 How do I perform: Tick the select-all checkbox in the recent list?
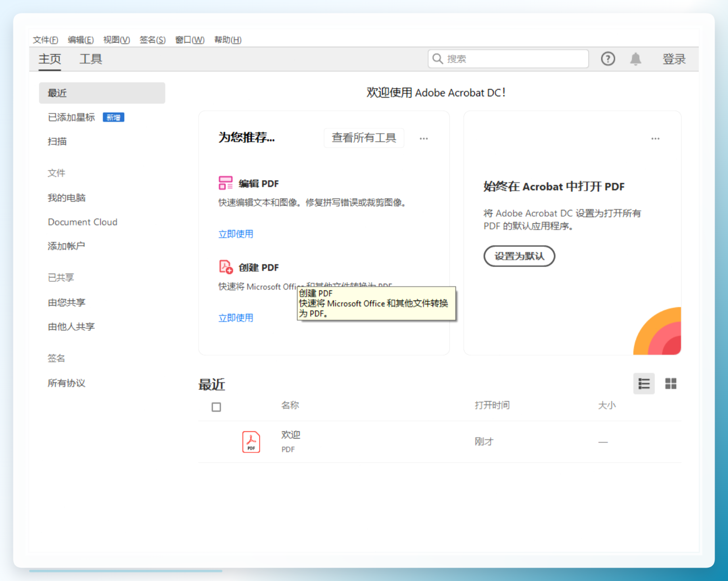click(216, 407)
